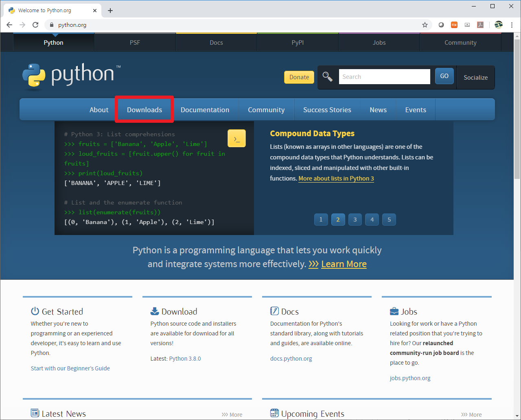The height and width of the screenshot is (420, 521).
Task: Open the profile avatar icon
Action: [x=499, y=25]
